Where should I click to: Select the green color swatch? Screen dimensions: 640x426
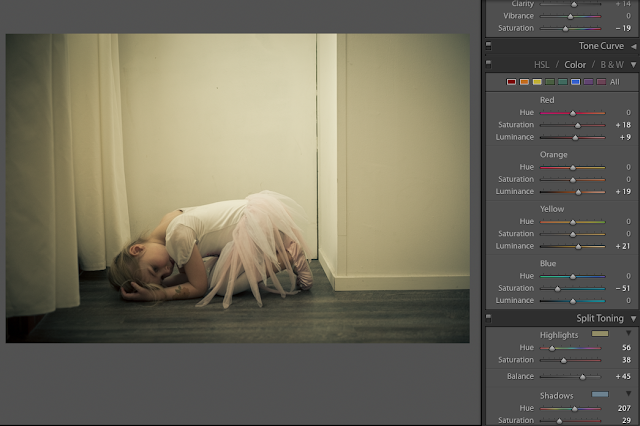point(550,82)
